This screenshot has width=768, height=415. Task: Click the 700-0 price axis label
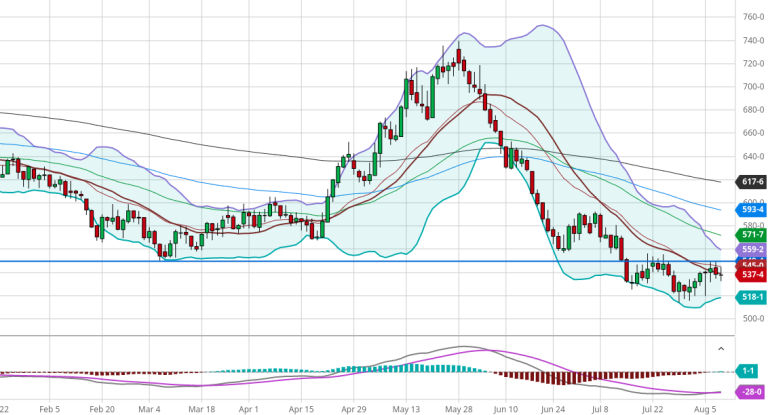(753, 87)
